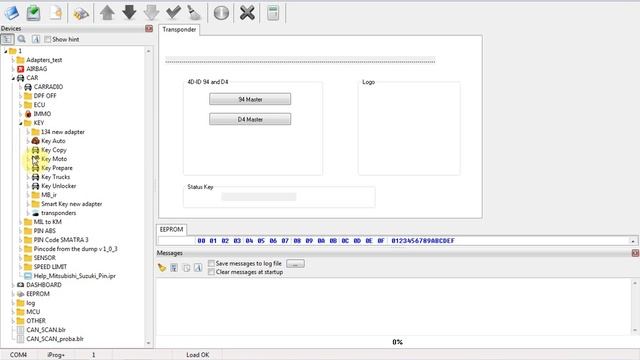Viewport: 640px width, 360px height.
Task: Click the IMMO lock icon in tree
Action: click(x=28, y=113)
